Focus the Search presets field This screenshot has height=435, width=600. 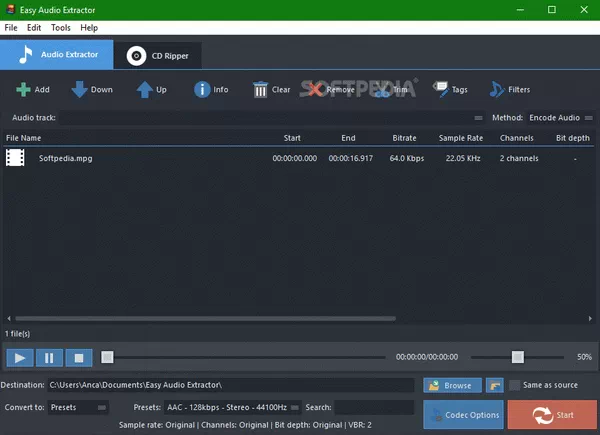click(374, 407)
